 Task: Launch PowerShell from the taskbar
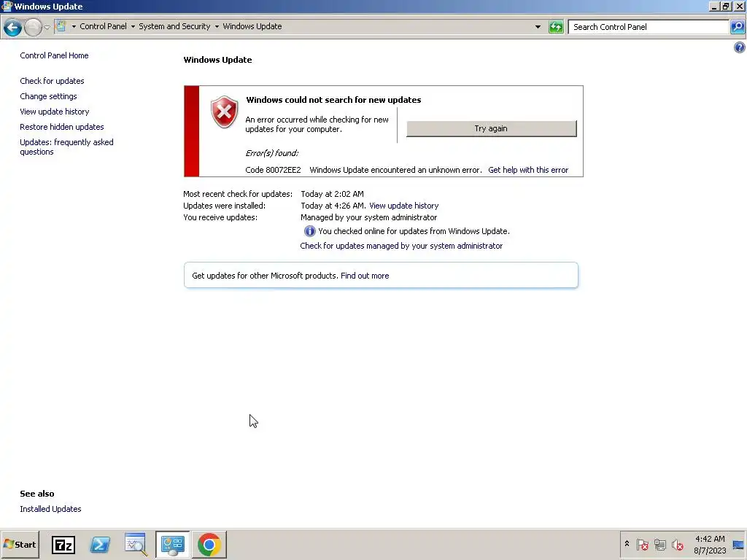(100, 544)
